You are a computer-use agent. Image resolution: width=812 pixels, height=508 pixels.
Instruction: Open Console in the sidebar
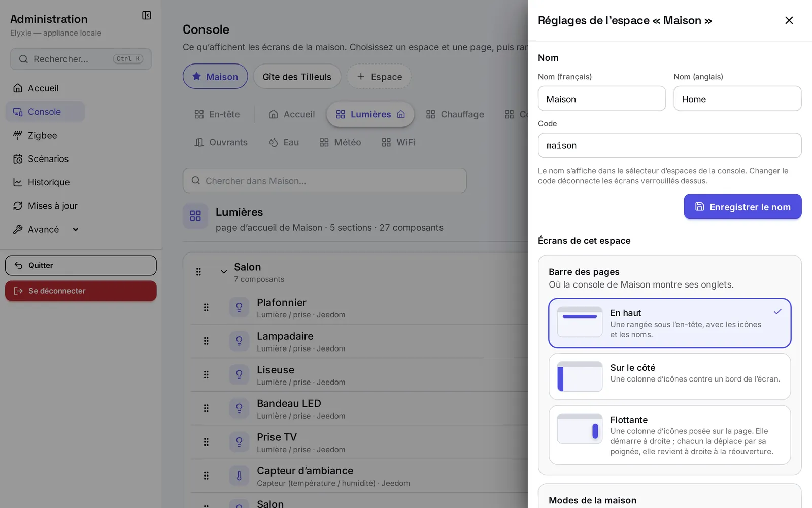(45, 112)
